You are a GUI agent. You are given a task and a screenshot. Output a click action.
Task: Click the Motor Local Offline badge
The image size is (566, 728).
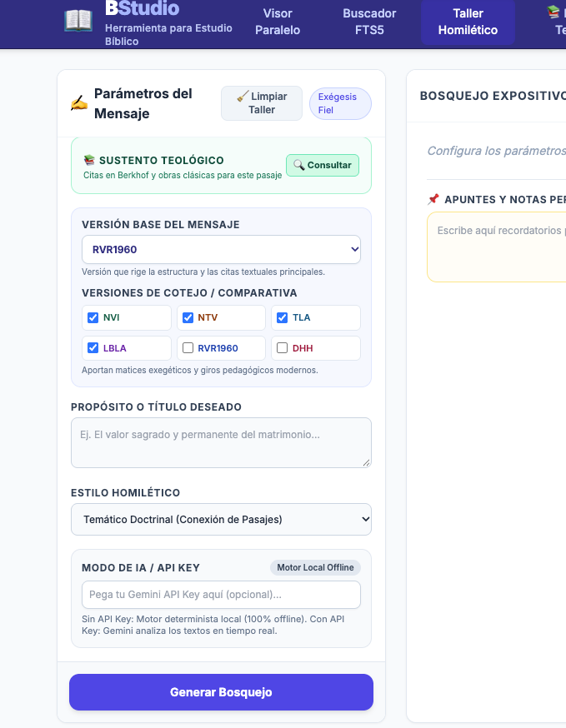click(x=316, y=567)
